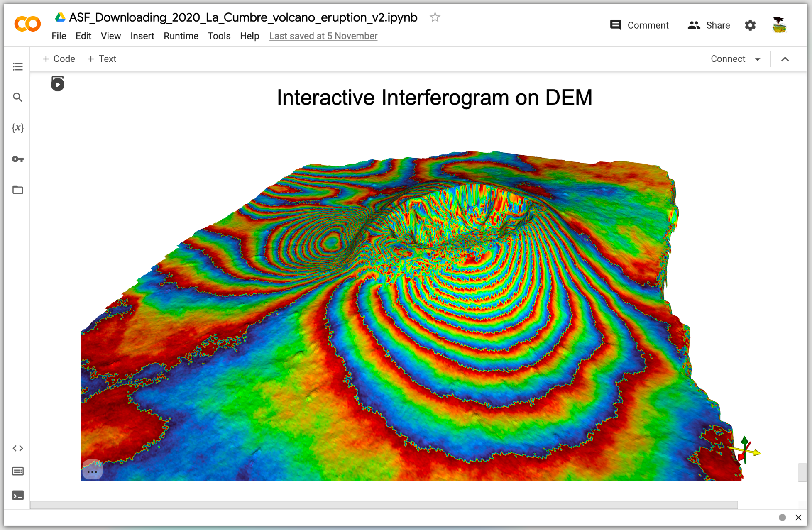Click the search icon in left sidebar
This screenshot has height=530, width=812.
17,97
